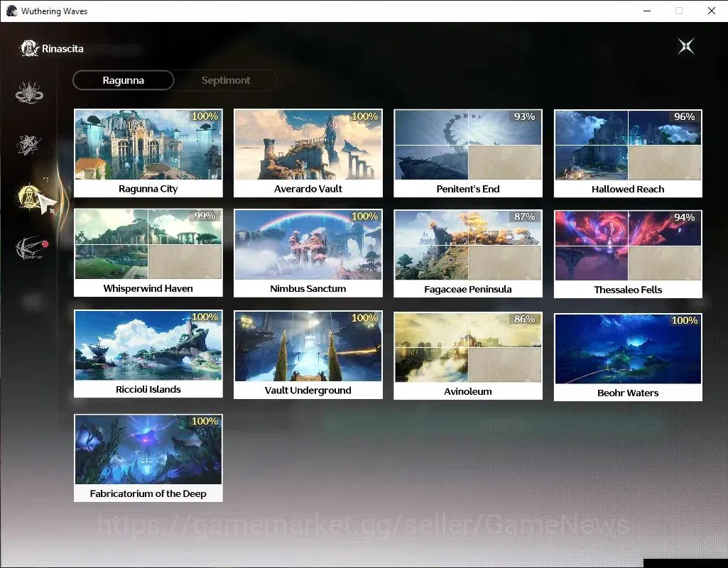Open the Penitent's End thumbnail
Image resolution: width=728 pixels, height=568 pixels.
click(x=468, y=153)
